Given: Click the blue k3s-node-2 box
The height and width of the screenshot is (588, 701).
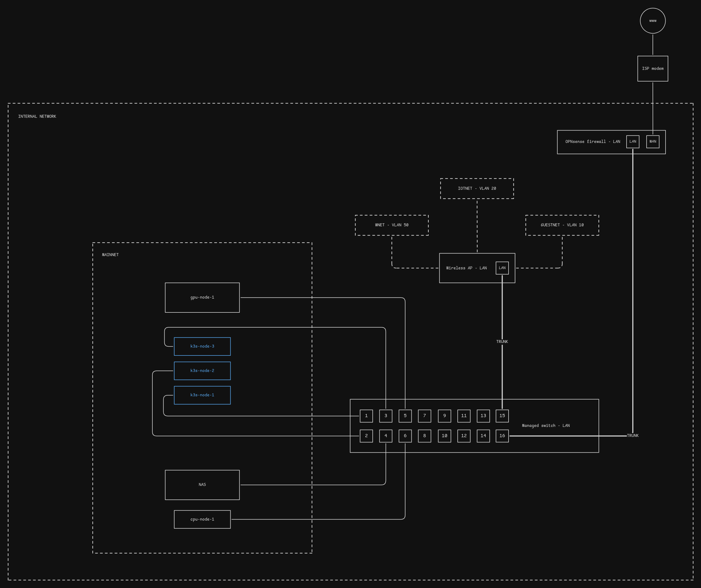Looking at the screenshot, I should [202, 371].
